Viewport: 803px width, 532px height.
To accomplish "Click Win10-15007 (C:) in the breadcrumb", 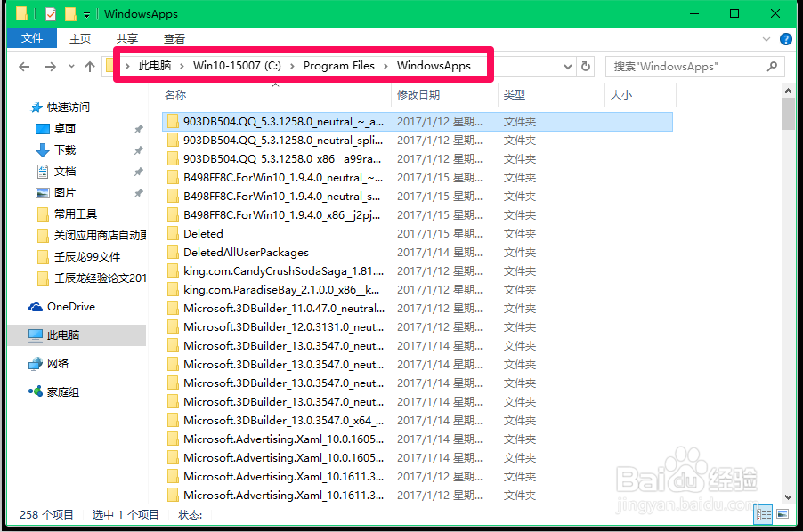I will click(x=237, y=66).
